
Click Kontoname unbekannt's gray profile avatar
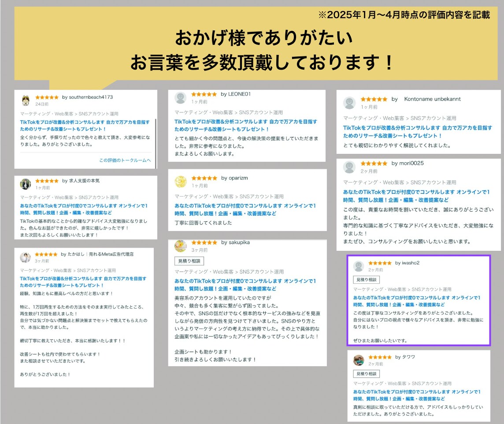pos(349,103)
